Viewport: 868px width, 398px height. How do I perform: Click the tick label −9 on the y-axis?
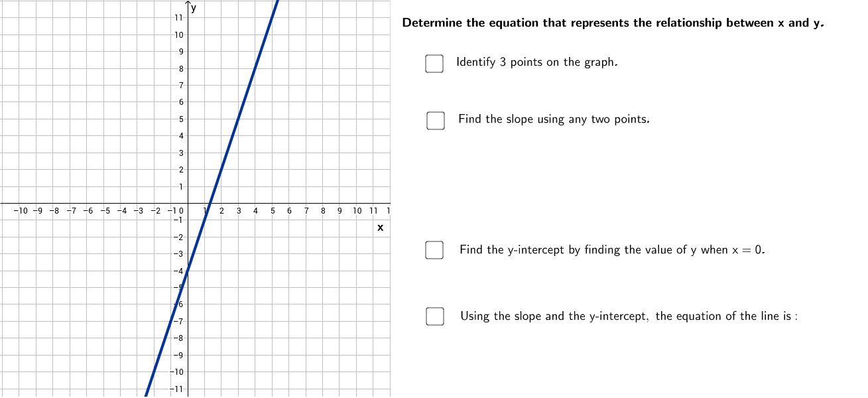[x=179, y=356]
